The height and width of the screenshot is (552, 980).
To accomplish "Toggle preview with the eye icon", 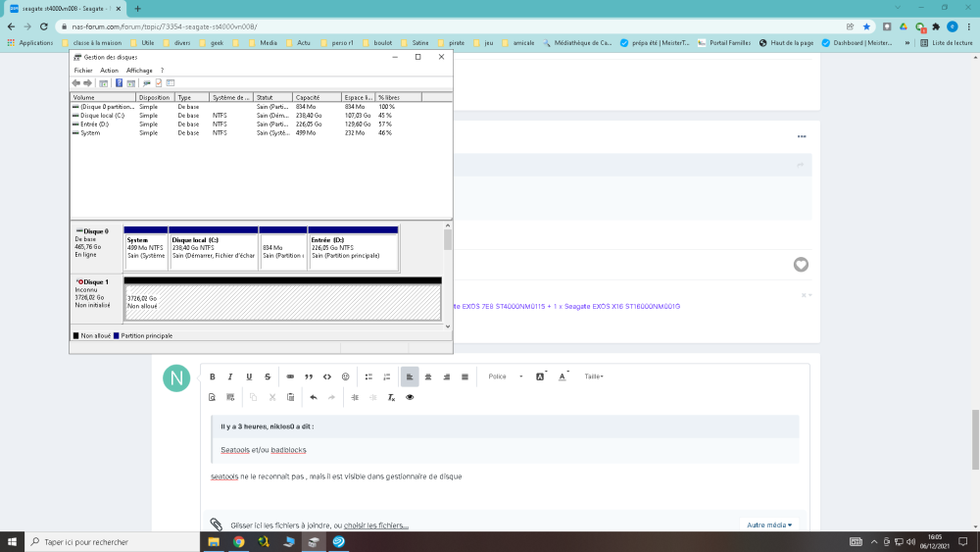I will click(x=410, y=398).
